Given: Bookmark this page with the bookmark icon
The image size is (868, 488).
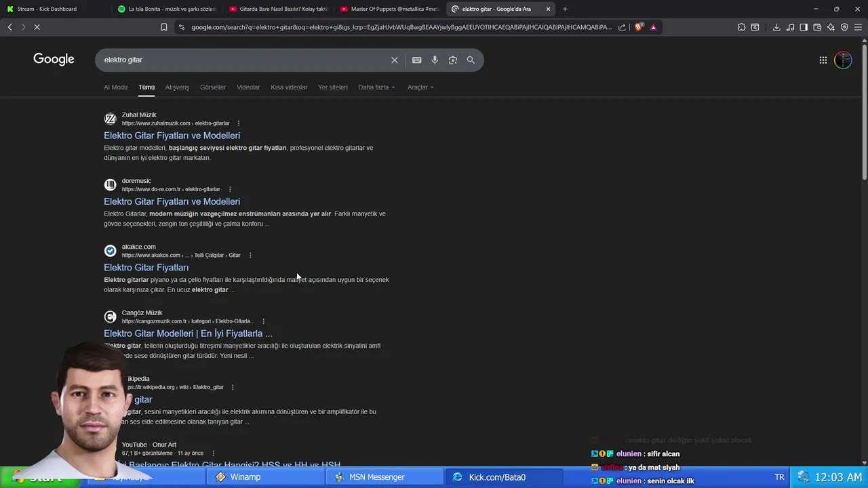Looking at the screenshot, I should tap(163, 27).
